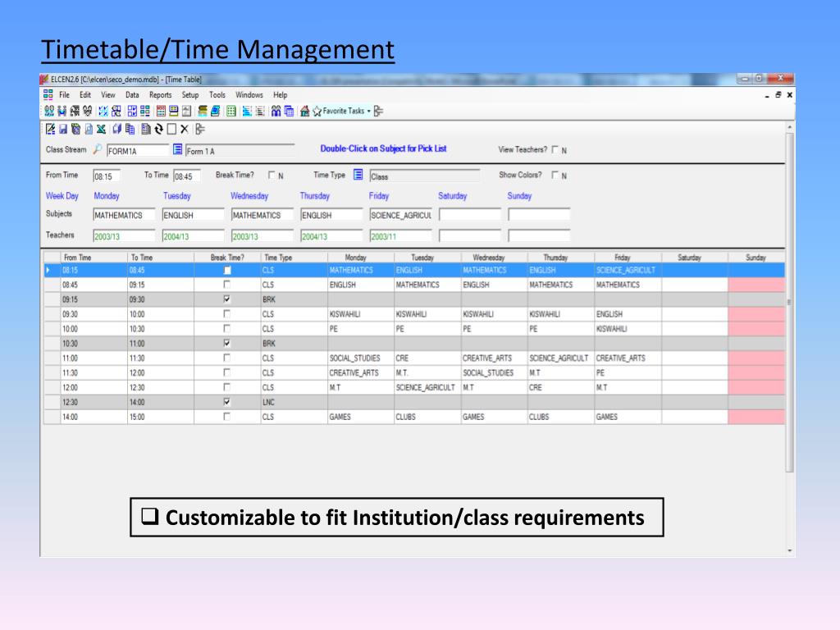Click the printer-like icon after save icon
Viewport: 840px width, 630px height.
pyautogui.click(x=75, y=129)
